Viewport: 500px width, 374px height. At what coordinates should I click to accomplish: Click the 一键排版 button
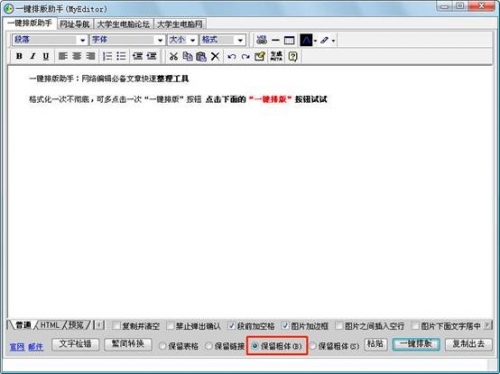pos(416,344)
